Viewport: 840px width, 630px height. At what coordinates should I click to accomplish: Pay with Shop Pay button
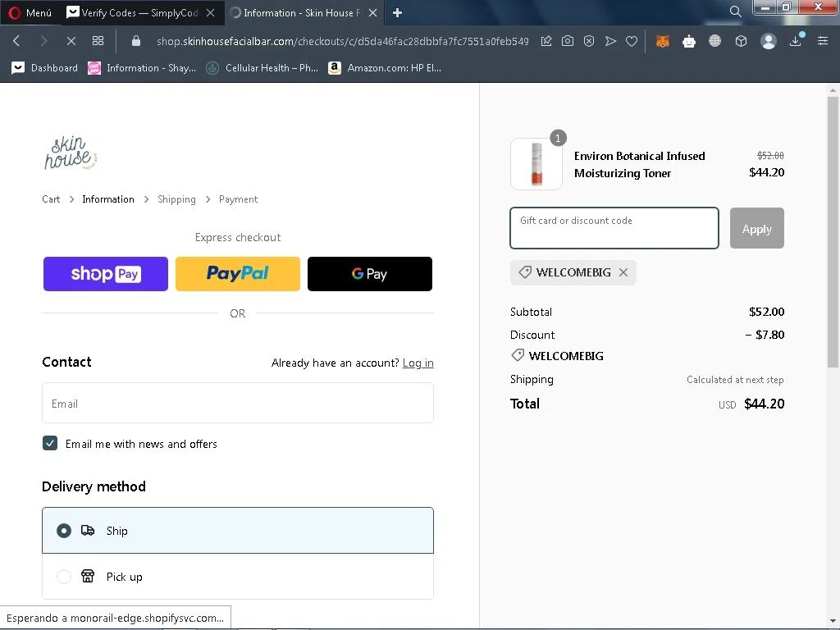[106, 274]
